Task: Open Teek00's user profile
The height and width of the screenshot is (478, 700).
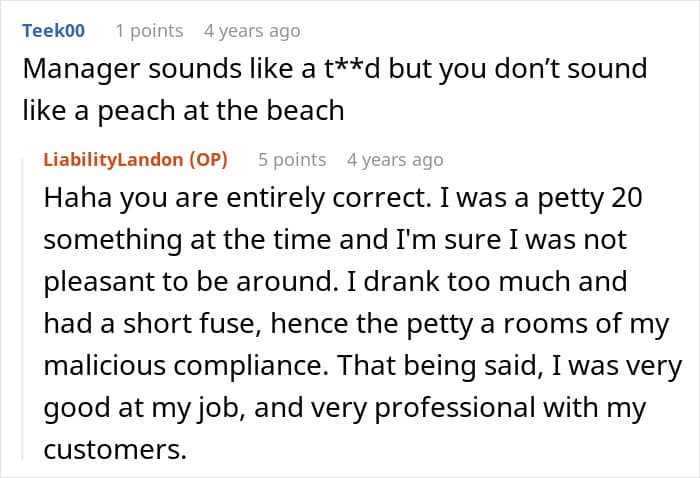Action: tap(54, 31)
